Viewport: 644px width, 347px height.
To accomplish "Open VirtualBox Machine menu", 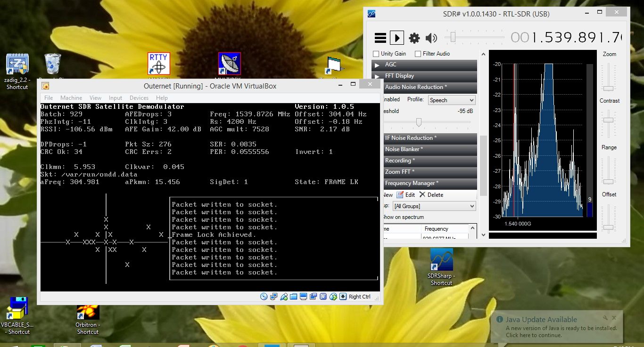I will pos(71,98).
